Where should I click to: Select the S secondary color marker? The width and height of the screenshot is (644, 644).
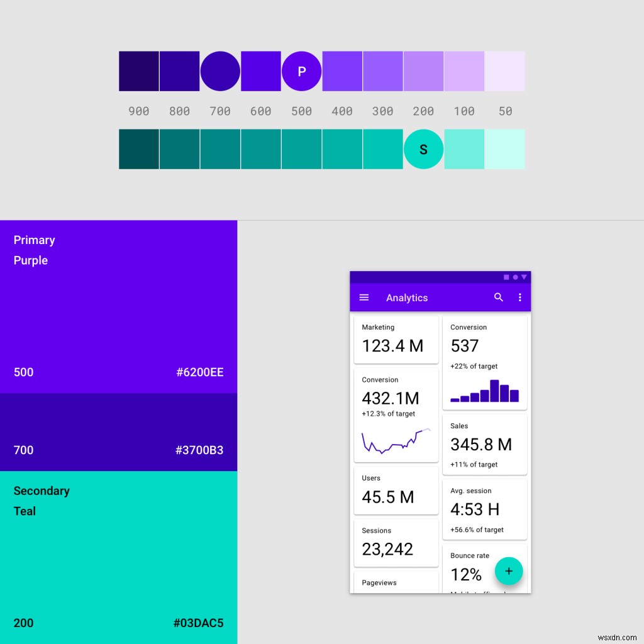coord(423,149)
